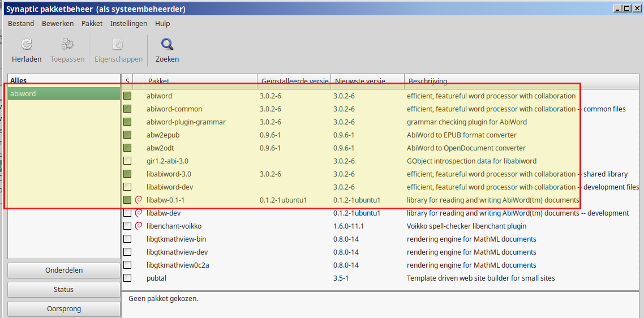Image resolution: width=644 pixels, height=318 pixels.
Task: Mark libgtkmathview0c2a status checkbox
Action: pyautogui.click(x=127, y=265)
